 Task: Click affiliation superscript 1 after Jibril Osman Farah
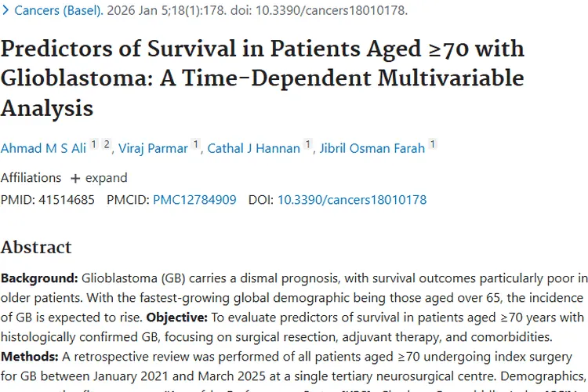[433, 145]
